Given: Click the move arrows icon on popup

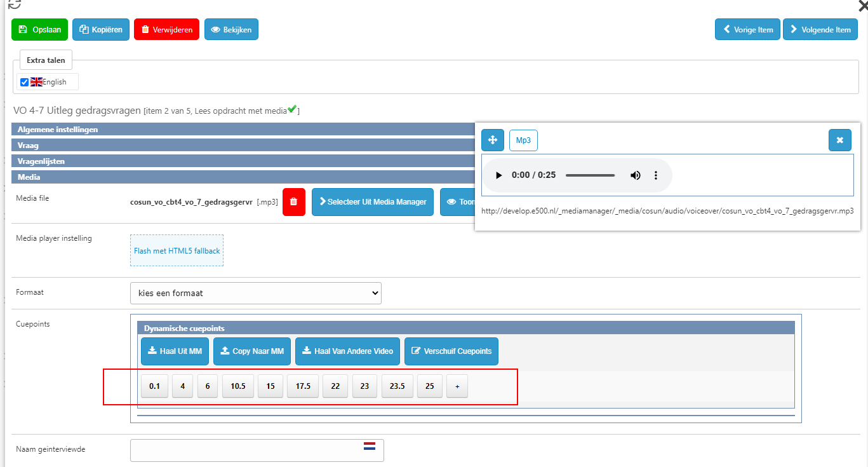Looking at the screenshot, I should click(492, 140).
